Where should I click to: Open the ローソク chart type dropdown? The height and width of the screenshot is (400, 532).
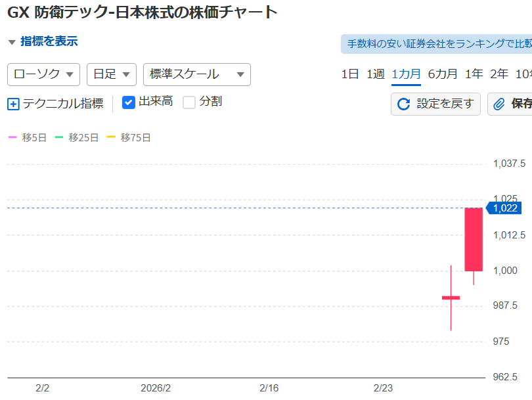pos(43,74)
